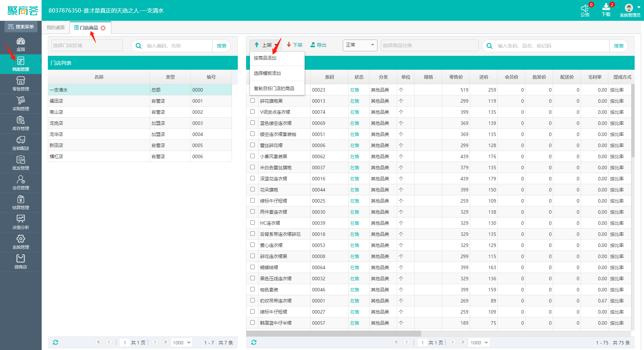Tick checkbox for 深蓝花连衣裙
Image resolution: width=644 pixels, height=350 pixels.
pyautogui.click(x=253, y=178)
